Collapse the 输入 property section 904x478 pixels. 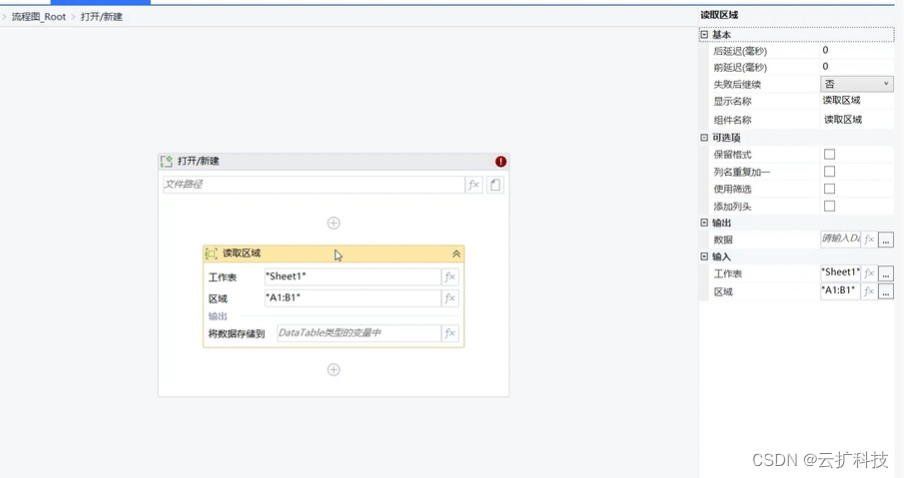704,257
